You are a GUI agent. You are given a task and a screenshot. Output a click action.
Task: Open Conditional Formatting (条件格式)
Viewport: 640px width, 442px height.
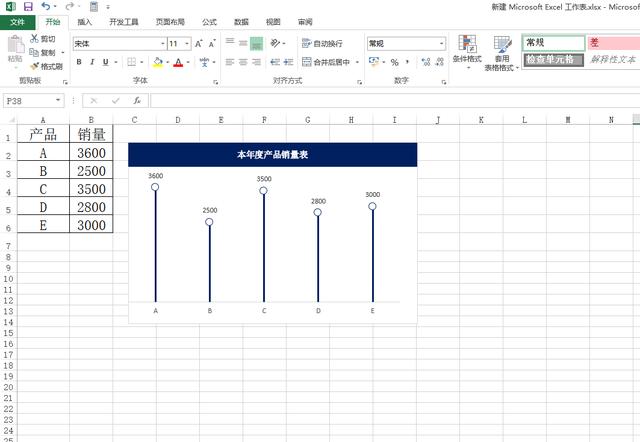pyautogui.click(x=467, y=51)
